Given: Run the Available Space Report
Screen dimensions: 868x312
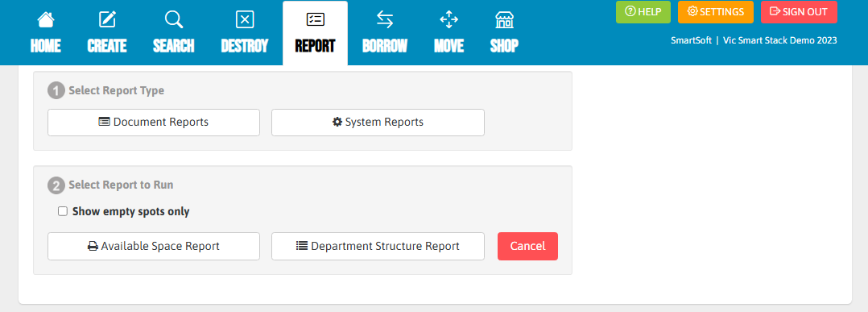Looking at the screenshot, I should (x=153, y=246).
